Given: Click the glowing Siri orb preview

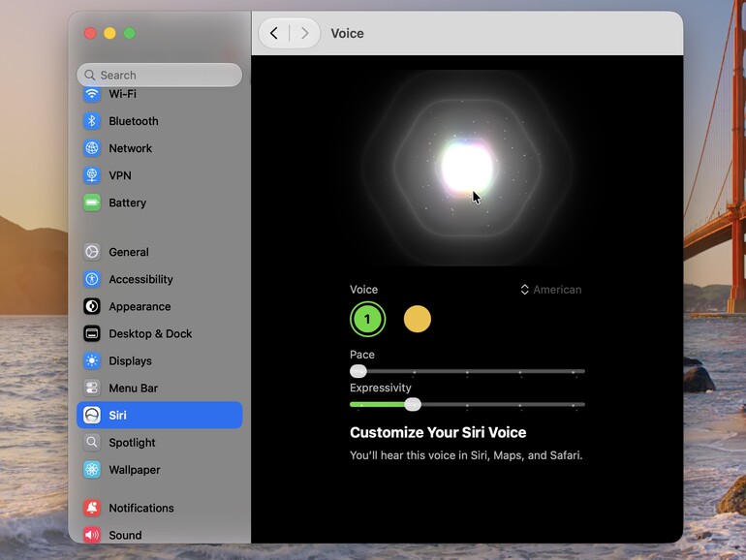Looking at the screenshot, I should [467, 167].
